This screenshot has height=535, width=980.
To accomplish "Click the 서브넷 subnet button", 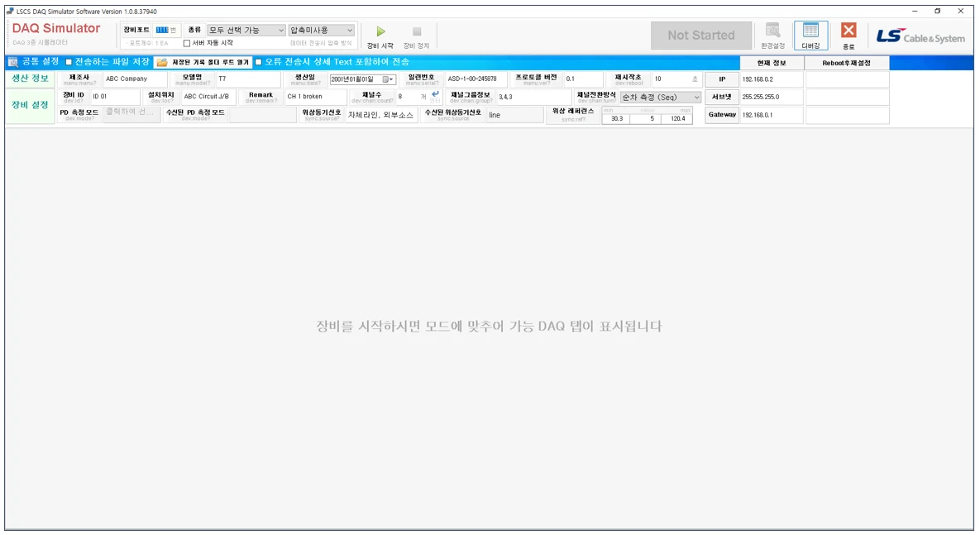I will [x=722, y=97].
